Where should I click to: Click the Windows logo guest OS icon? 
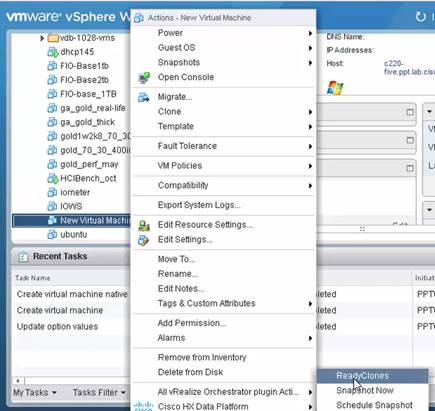(335, 88)
